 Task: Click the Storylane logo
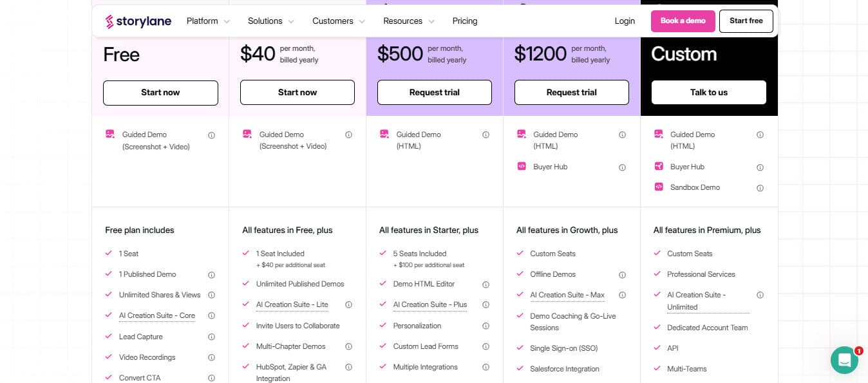coord(138,21)
